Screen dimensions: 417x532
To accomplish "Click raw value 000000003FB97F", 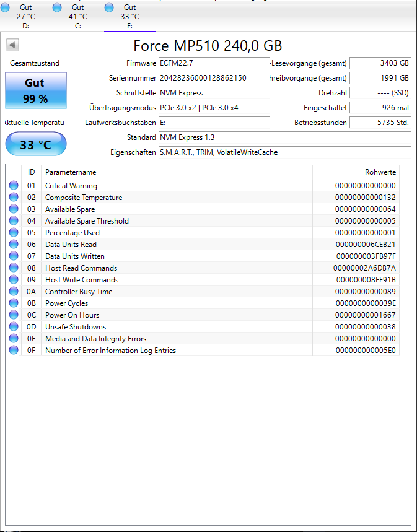I will click(366, 256).
